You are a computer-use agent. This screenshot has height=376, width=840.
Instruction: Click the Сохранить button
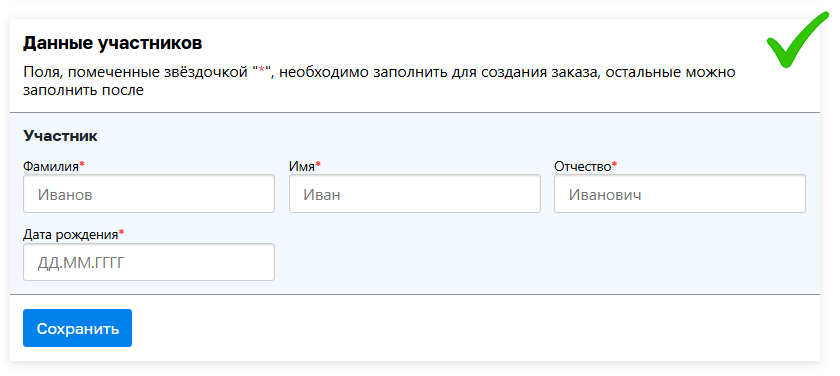pos(77,328)
